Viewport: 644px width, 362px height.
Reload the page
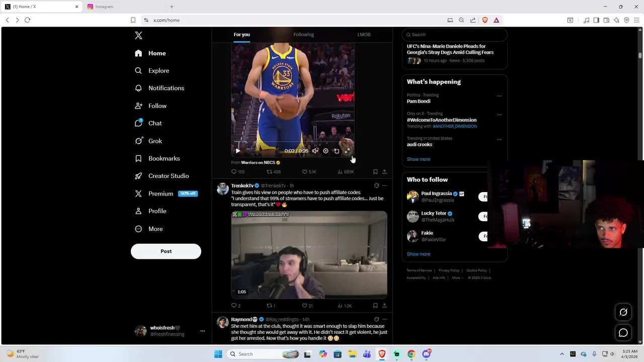pyautogui.click(x=27, y=20)
